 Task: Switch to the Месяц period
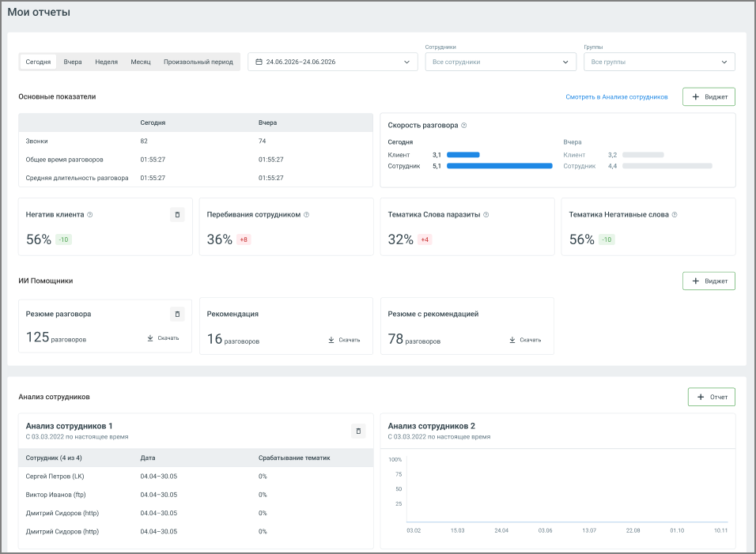141,62
